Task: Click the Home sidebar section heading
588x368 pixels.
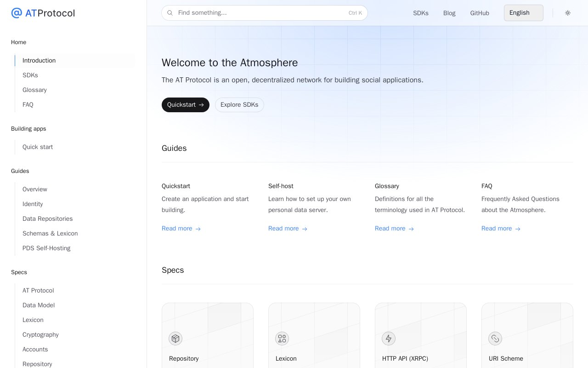Action: click(x=18, y=42)
